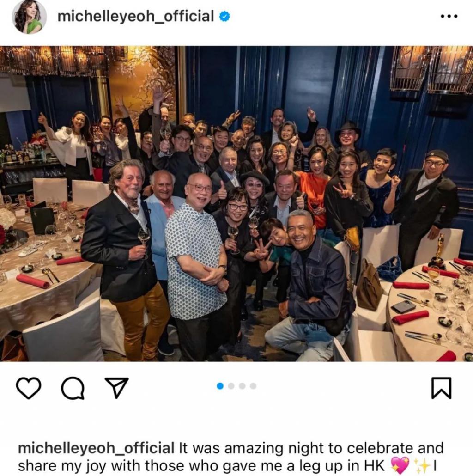Screen dimensions: 473x476
Task: Open comments via the speech bubble icon
Action: 73,388
